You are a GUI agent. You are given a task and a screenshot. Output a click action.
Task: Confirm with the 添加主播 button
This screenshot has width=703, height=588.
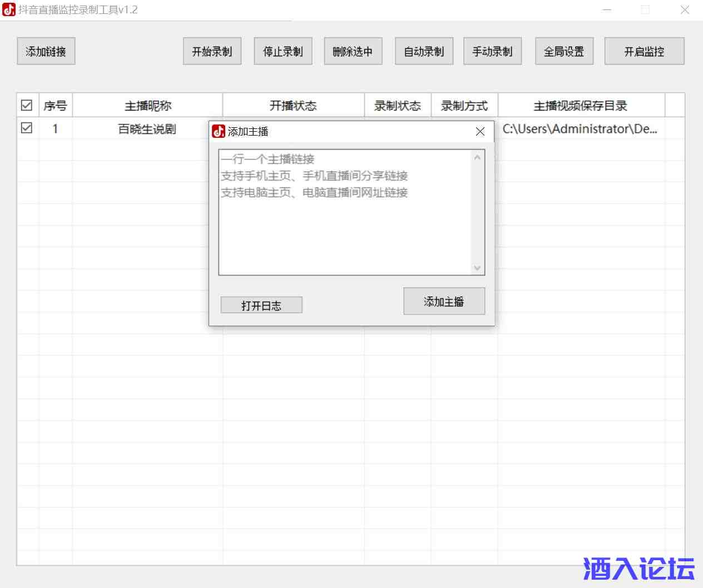444,301
